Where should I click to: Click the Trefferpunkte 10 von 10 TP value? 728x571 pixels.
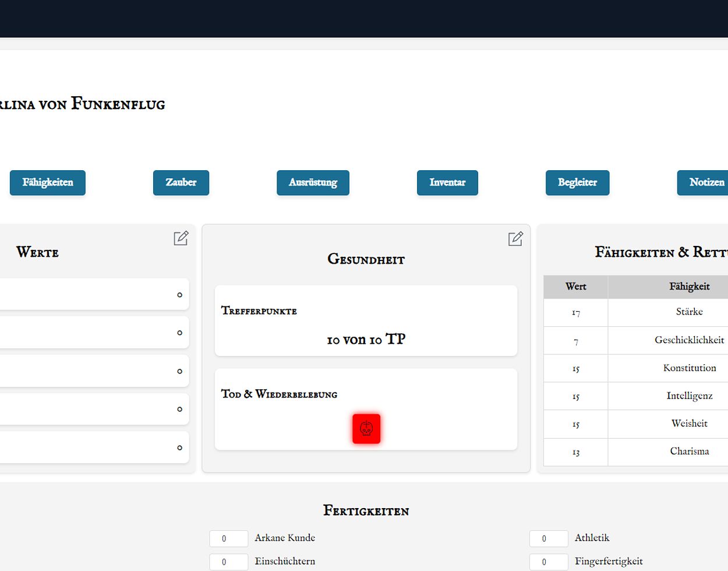[x=366, y=339]
